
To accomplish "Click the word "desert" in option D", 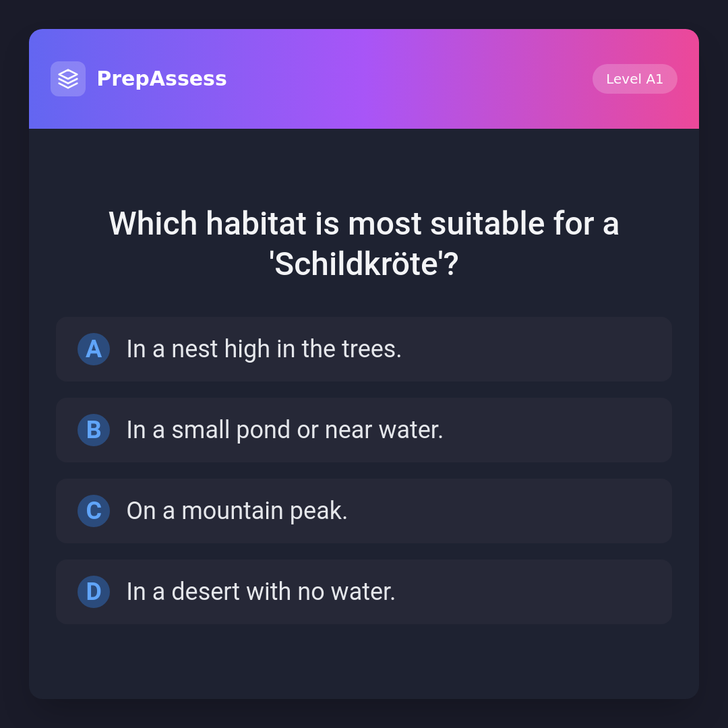I will pyautogui.click(x=206, y=592).
